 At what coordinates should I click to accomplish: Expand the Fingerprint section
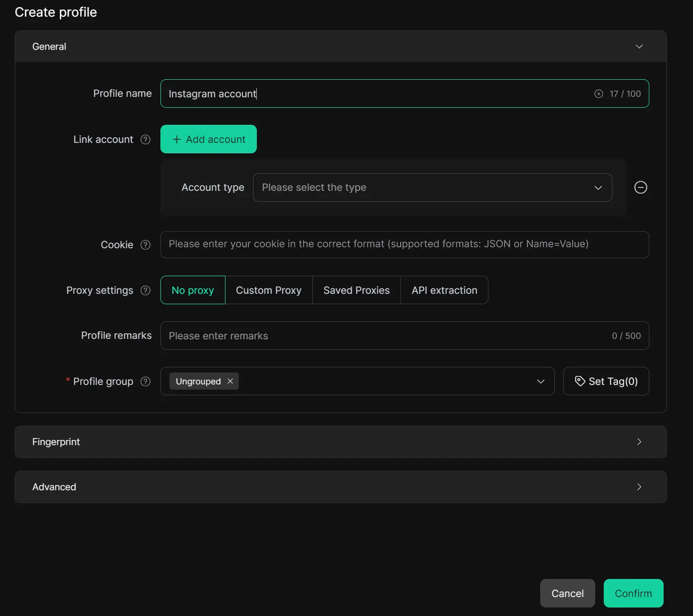pyautogui.click(x=340, y=442)
